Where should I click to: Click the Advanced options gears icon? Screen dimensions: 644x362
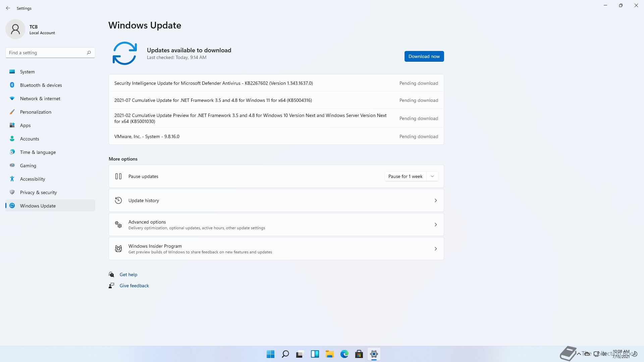118,225
